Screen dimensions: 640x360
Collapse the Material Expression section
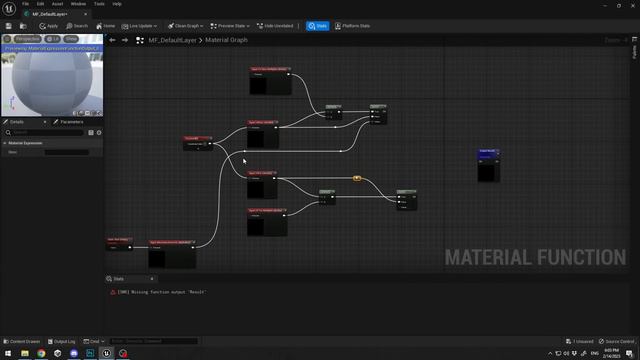coord(5,143)
